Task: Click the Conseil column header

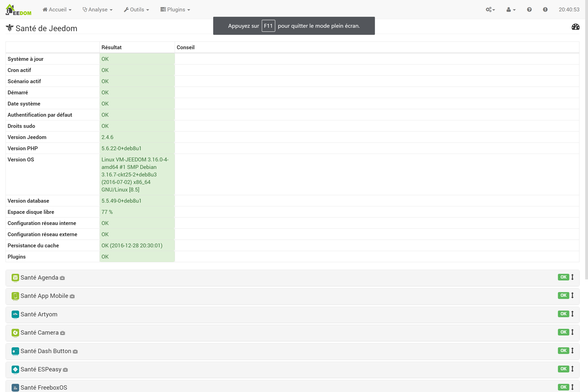Action: pyautogui.click(x=185, y=47)
